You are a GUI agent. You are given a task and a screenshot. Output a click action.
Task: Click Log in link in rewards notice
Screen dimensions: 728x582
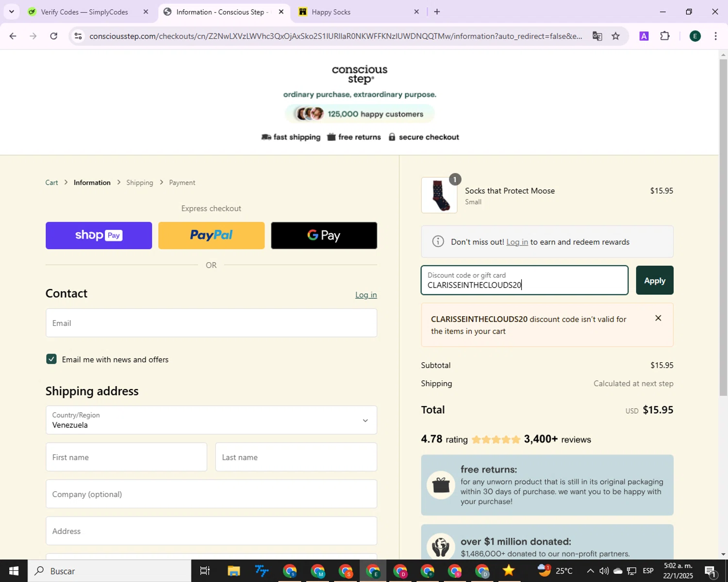(x=517, y=242)
